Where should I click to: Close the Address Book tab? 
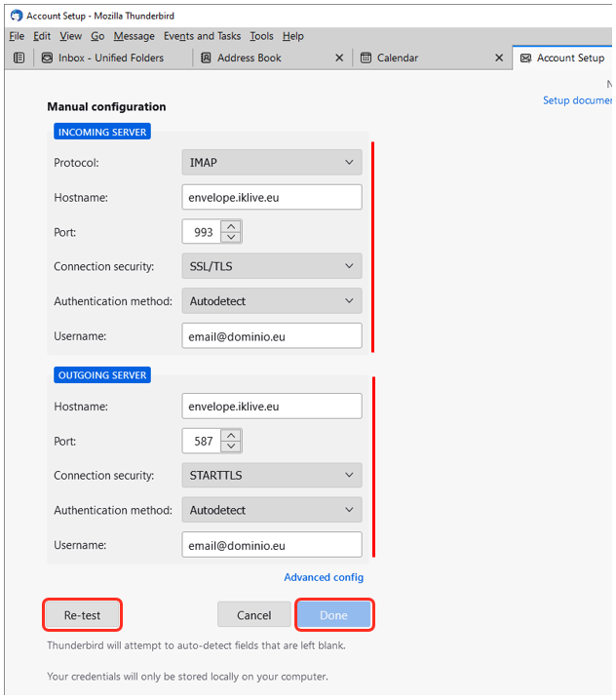click(339, 58)
